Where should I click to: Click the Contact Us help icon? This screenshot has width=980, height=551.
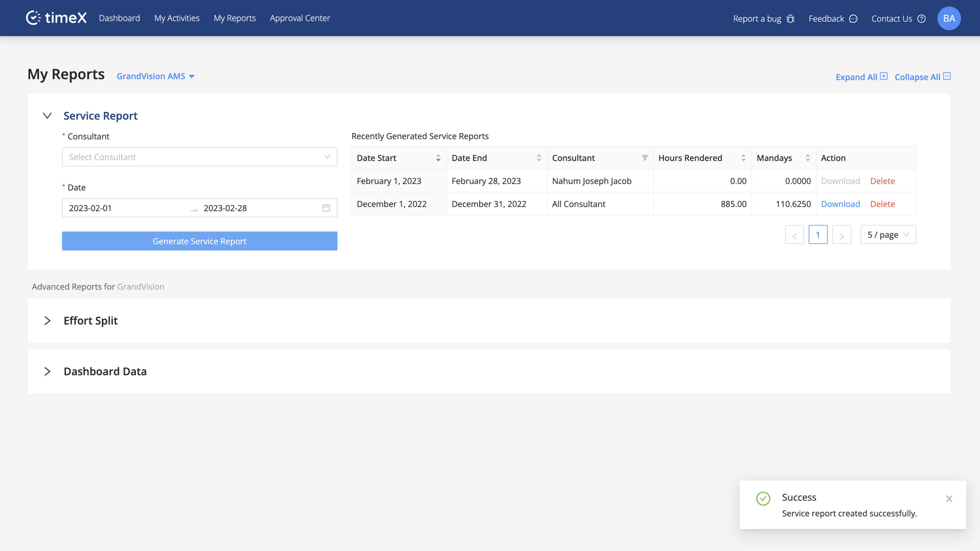[921, 19]
